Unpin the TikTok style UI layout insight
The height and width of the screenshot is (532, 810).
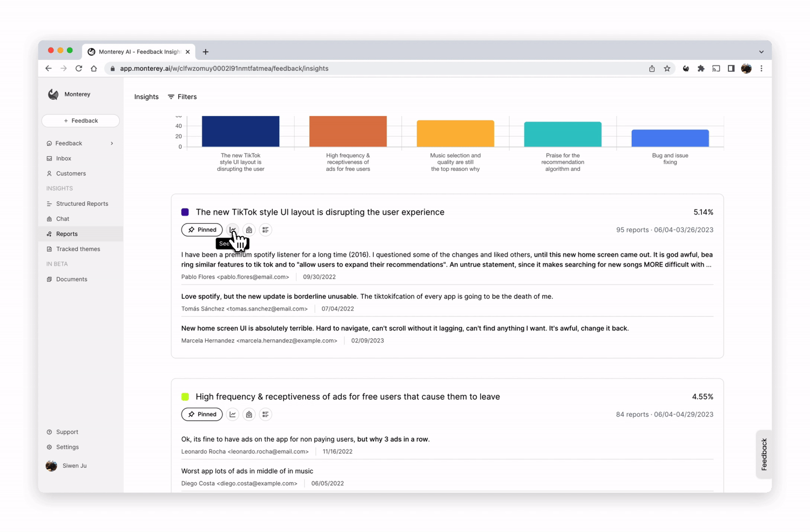(202, 230)
